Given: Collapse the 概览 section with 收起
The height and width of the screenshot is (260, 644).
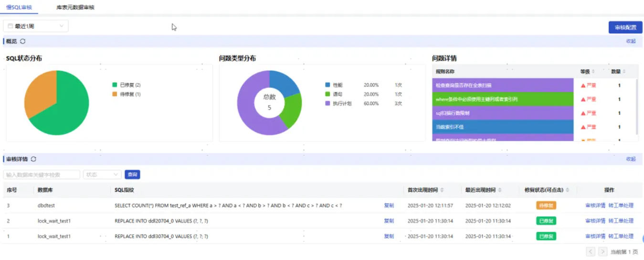Looking at the screenshot, I should [631, 42].
